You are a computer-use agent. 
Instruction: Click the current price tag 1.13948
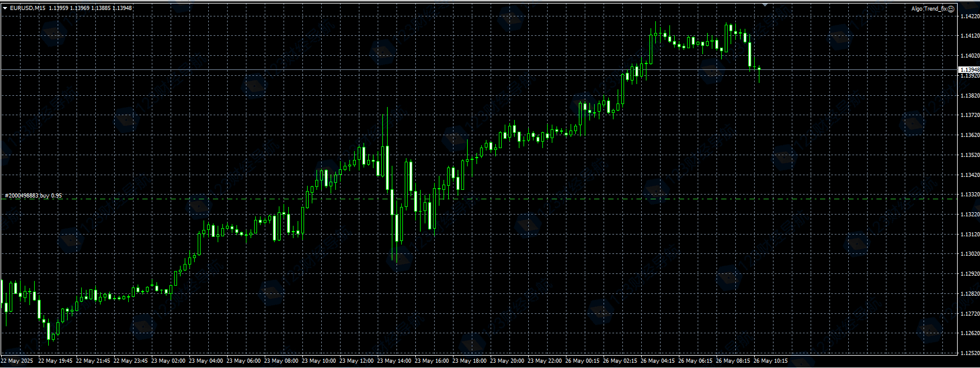pyautogui.click(x=969, y=69)
